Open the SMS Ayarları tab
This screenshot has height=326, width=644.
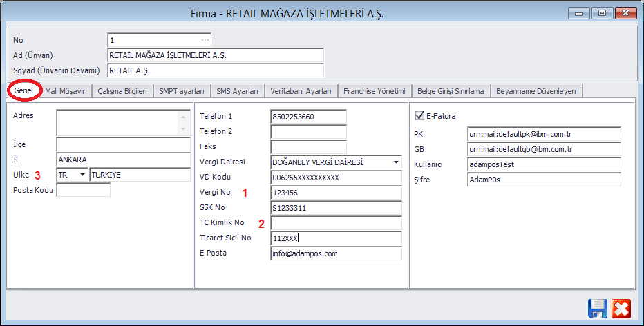coord(238,91)
